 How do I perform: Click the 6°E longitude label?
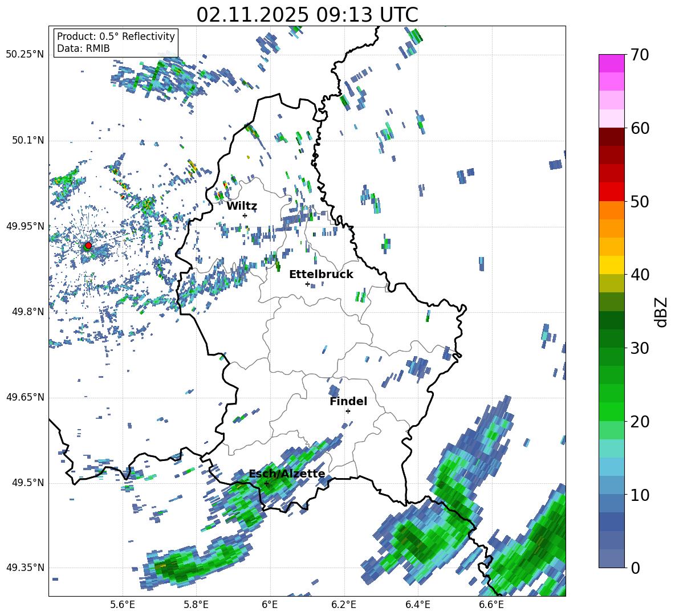click(270, 605)
